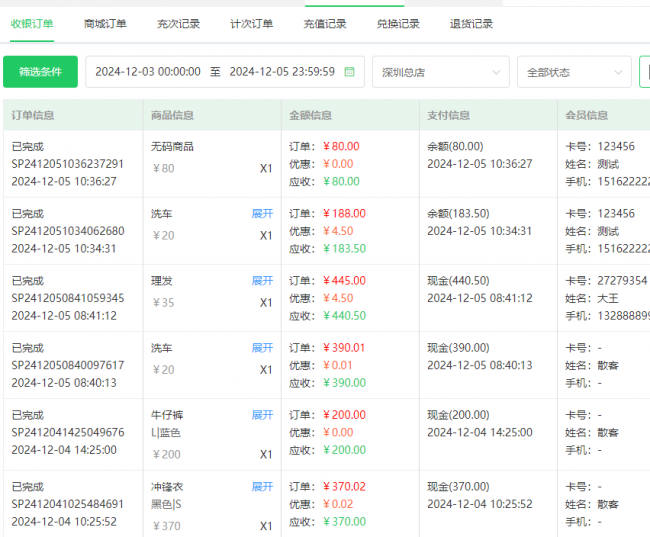Image resolution: width=650 pixels, height=537 pixels.
Task: Open the calendar icon in date range
Action: pyautogui.click(x=349, y=72)
